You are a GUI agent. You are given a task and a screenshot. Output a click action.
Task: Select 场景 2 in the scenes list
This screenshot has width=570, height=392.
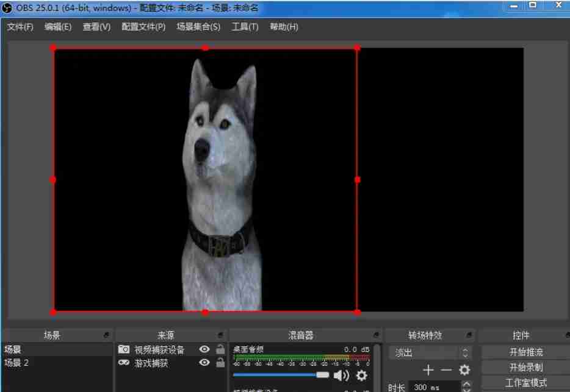[17, 363]
